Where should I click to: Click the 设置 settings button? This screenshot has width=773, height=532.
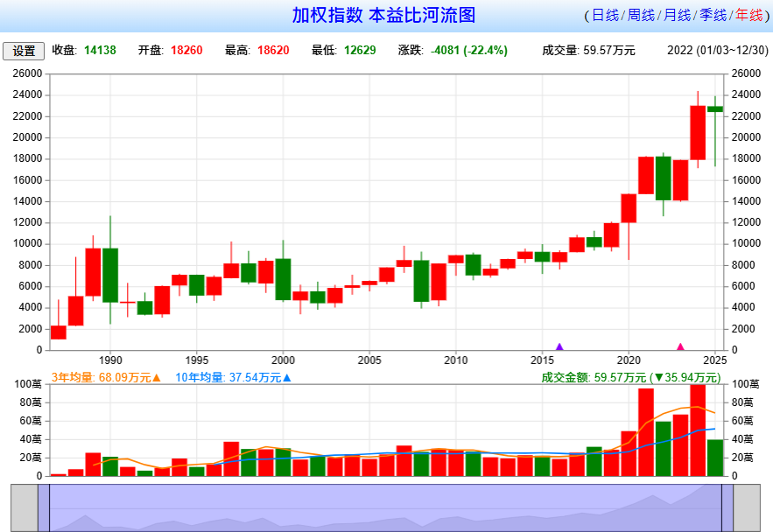[24, 51]
